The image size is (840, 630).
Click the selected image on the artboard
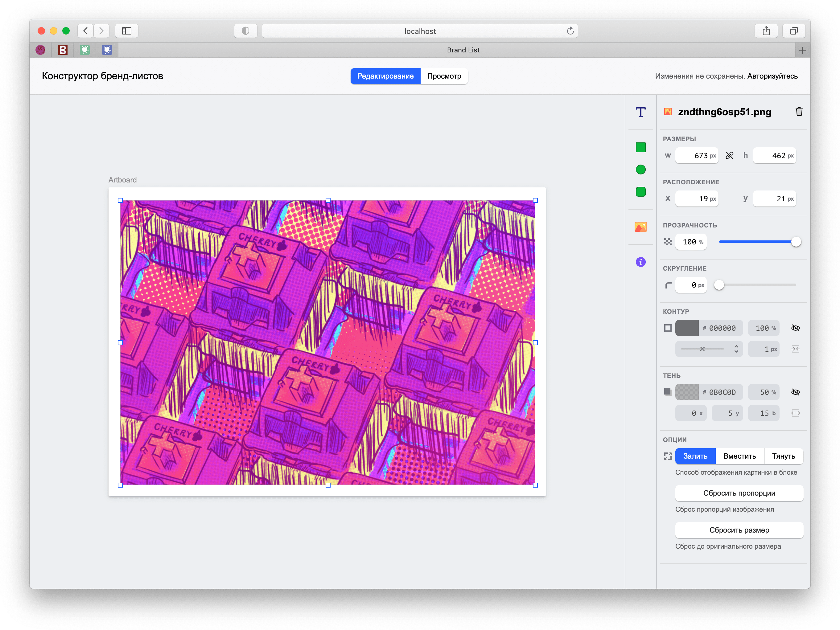point(328,342)
